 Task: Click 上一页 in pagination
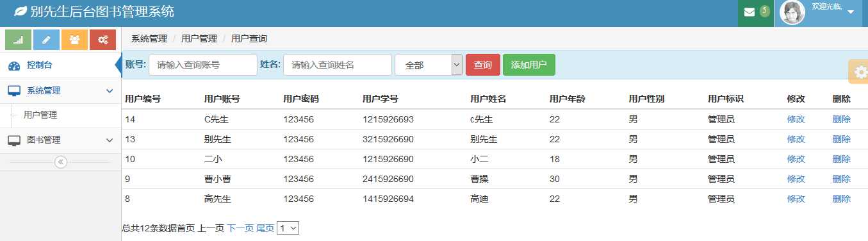[x=211, y=228]
